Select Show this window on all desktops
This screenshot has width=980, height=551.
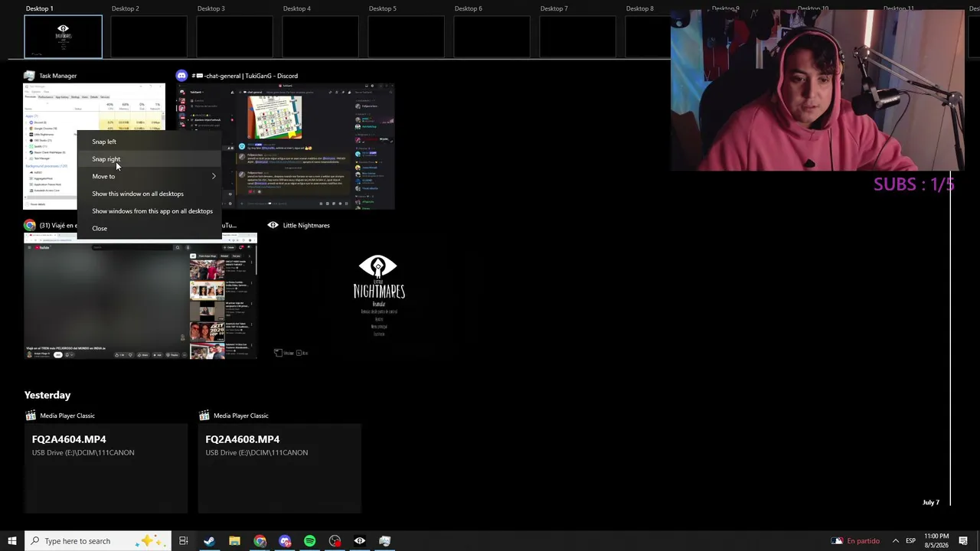coord(149,194)
